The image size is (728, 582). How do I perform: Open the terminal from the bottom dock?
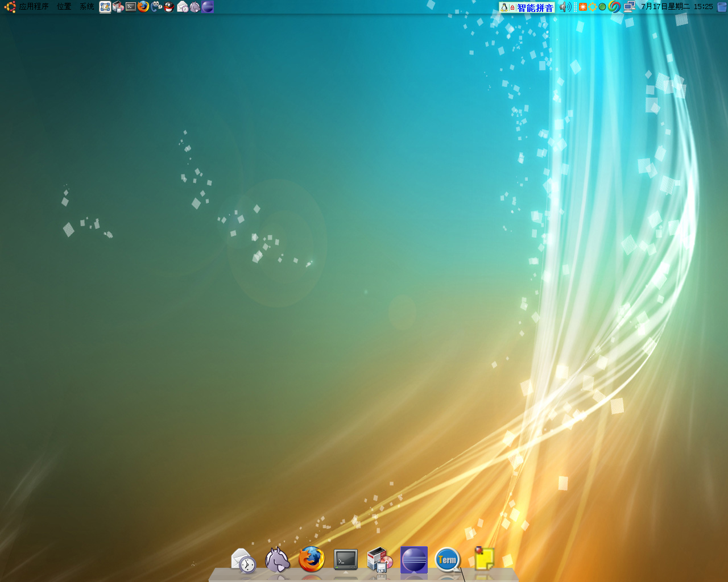pyautogui.click(x=346, y=560)
